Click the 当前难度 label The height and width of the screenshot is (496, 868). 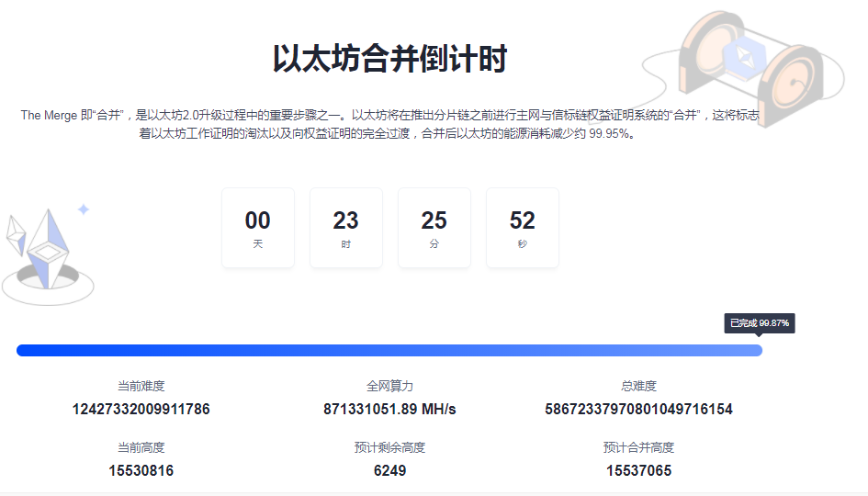click(x=141, y=386)
